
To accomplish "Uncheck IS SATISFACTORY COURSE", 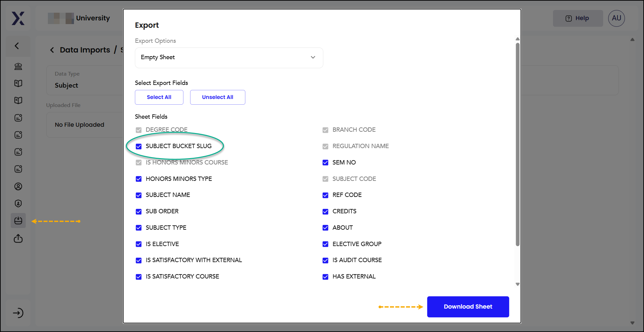I will pyautogui.click(x=139, y=277).
